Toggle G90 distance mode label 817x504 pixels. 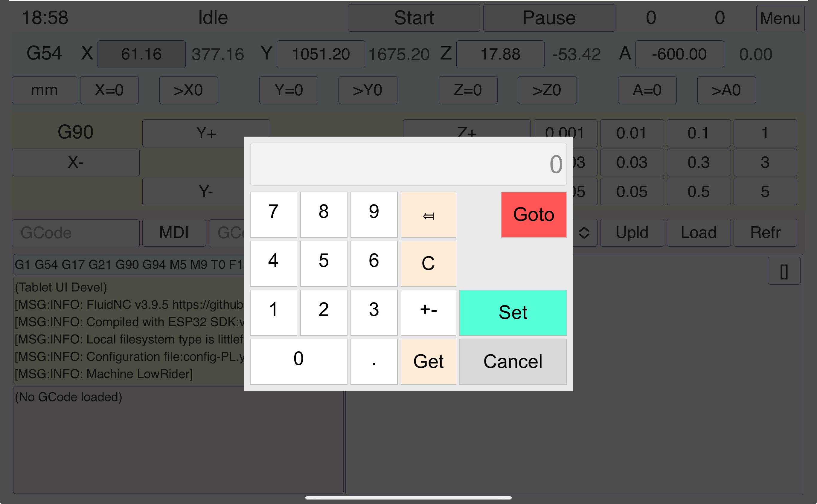(75, 132)
